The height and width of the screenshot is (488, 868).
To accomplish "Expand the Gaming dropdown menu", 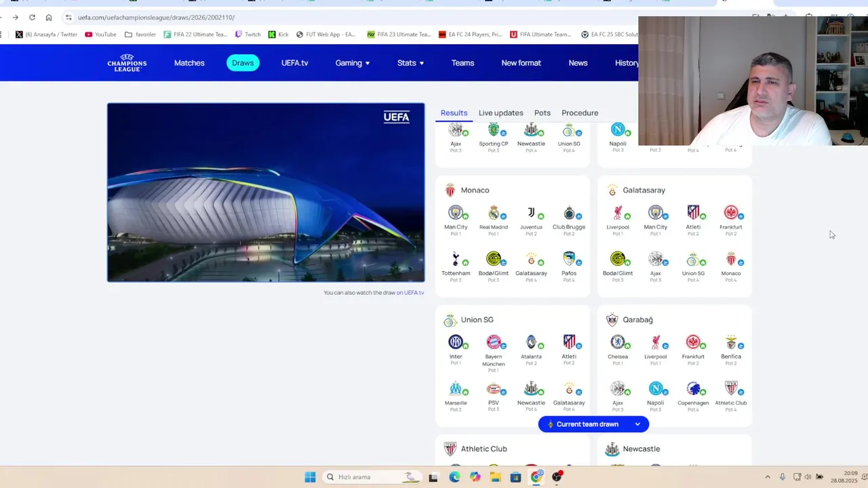I will point(353,63).
